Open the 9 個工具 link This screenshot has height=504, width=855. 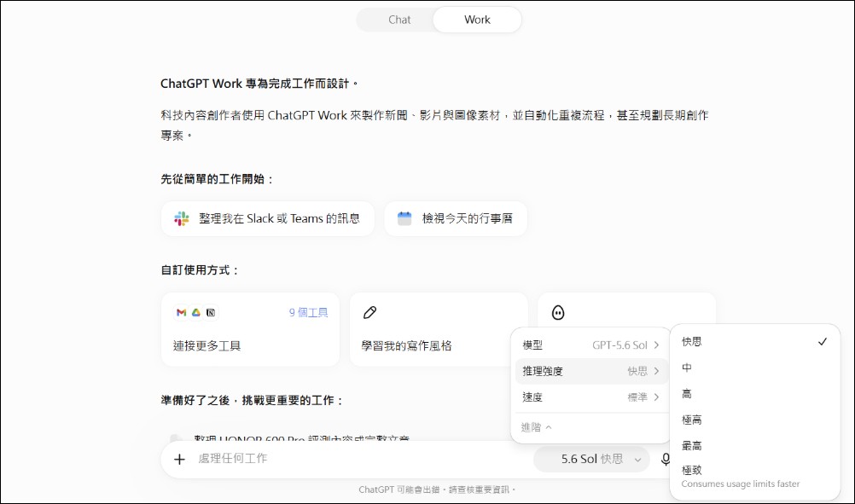click(309, 312)
